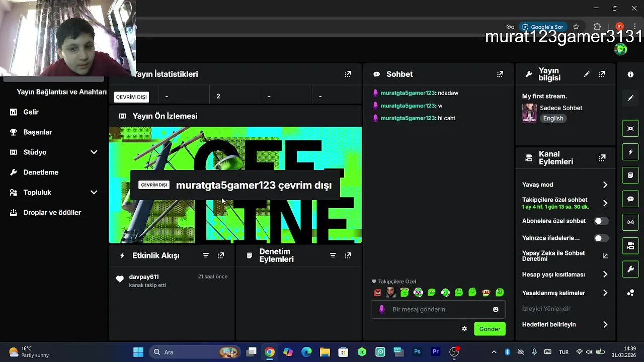Open Yavaş mod settings
This screenshot has height=362, width=644.
point(565,185)
